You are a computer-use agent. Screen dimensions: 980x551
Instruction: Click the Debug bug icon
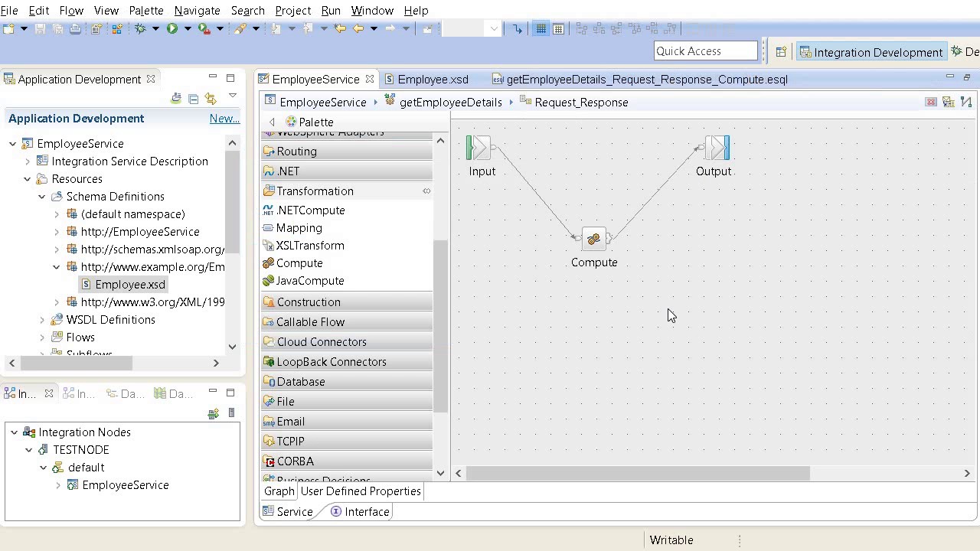coord(140,29)
